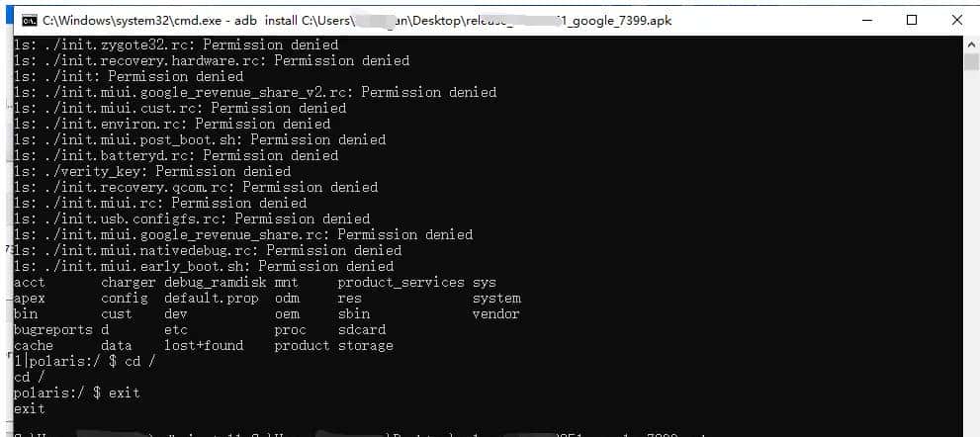Image resolution: width=980 pixels, height=437 pixels.
Task: Click the adb install window title text
Action: coord(356,20)
